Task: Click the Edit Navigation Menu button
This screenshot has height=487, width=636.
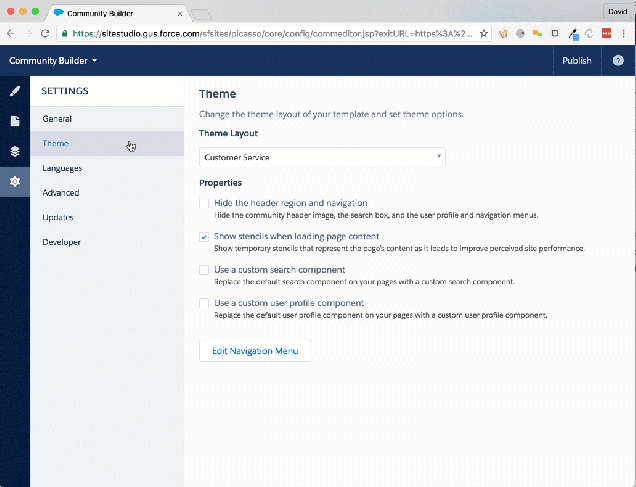Action: click(255, 351)
